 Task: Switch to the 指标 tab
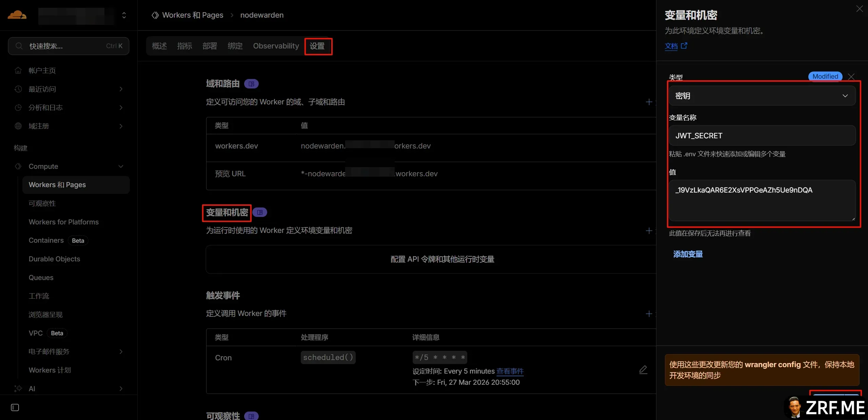pyautogui.click(x=184, y=46)
